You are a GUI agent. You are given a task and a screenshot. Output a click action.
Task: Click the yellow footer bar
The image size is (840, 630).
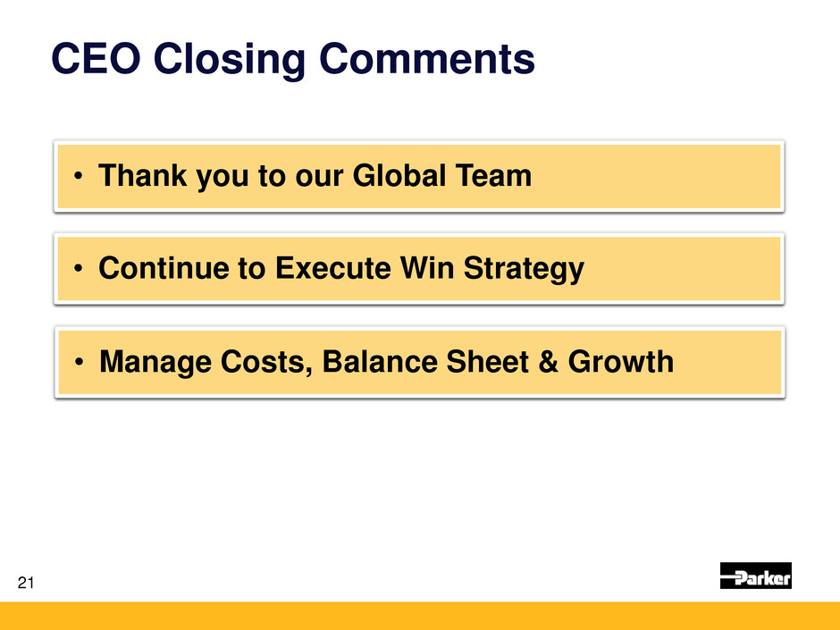pyautogui.click(x=420, y=616)
